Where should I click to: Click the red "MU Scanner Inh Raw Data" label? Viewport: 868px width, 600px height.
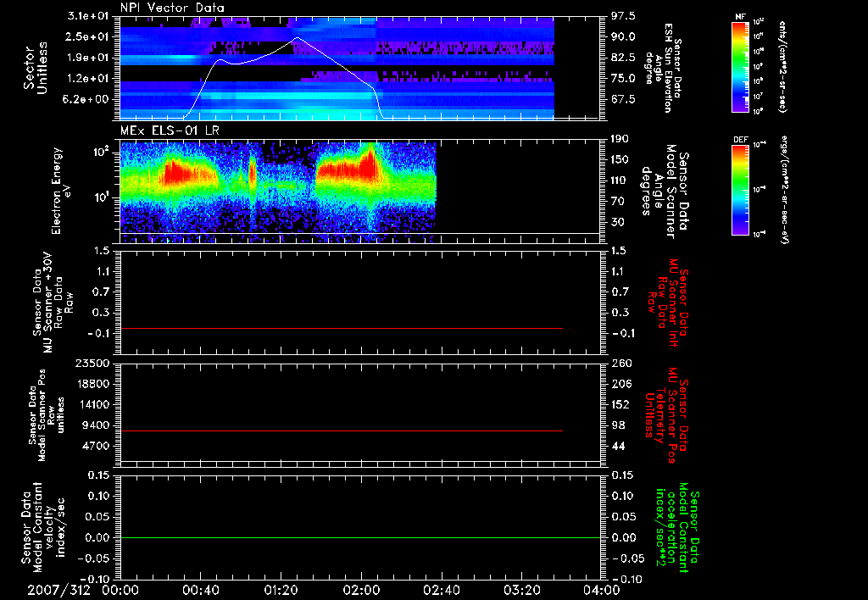point(668,303)
